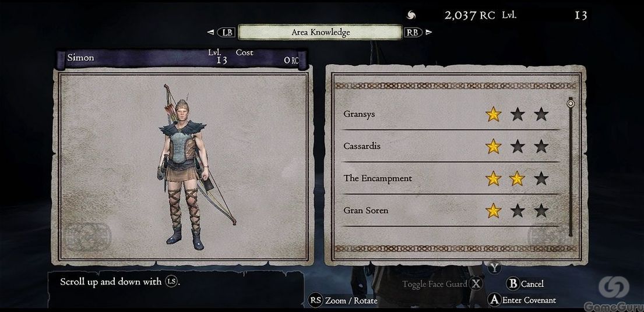Click the first gold star for Gransys
This screenshot has width=644, height=312.
click(493, 114)
